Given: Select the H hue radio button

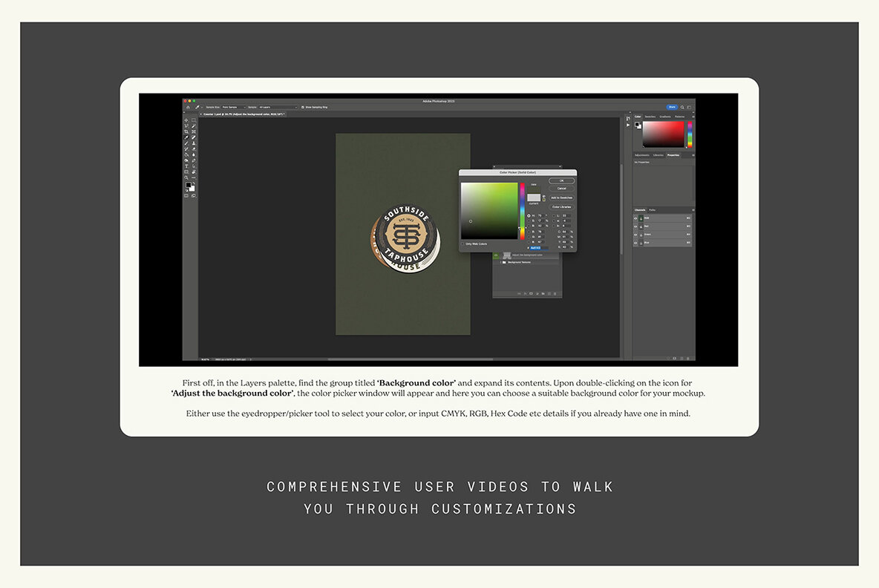Looking at the screenshot, I should click(529, 215).
